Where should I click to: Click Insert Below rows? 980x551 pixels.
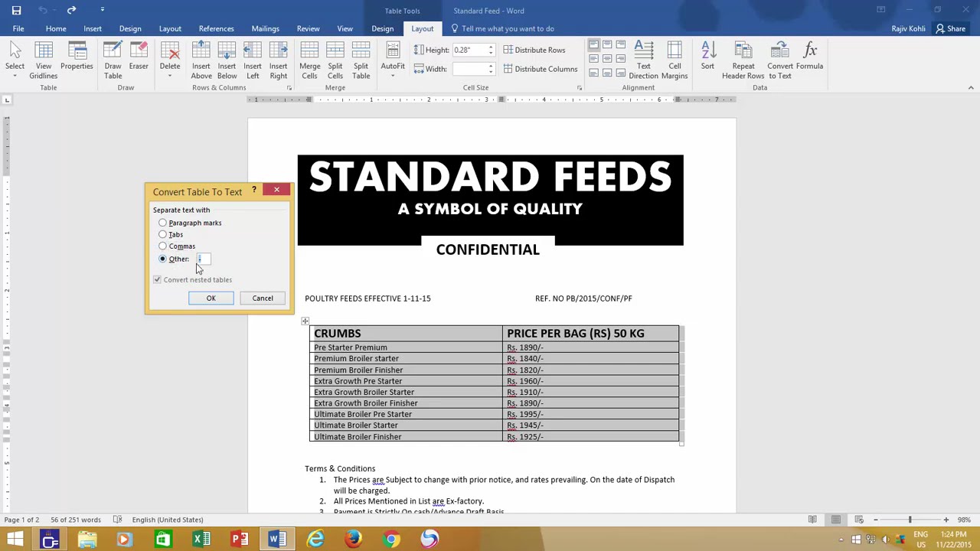[x=227, y=60]
